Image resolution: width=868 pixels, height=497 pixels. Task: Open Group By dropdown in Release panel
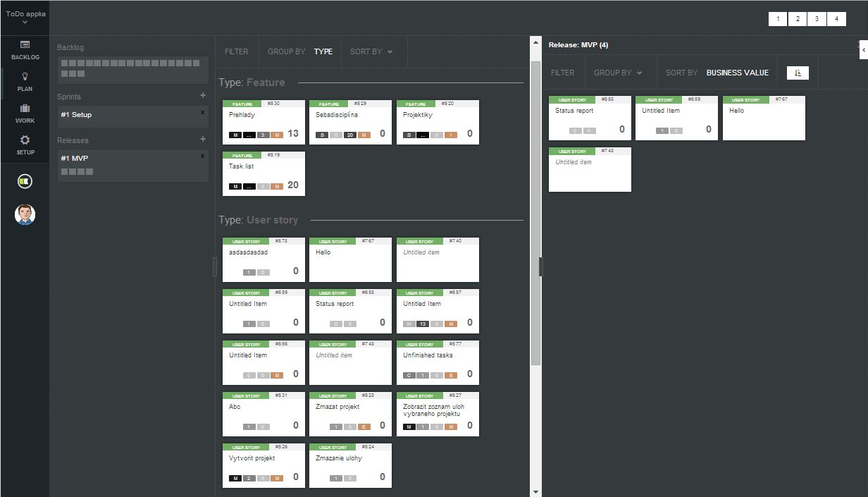pyautogui.click(x=618, y=73)
